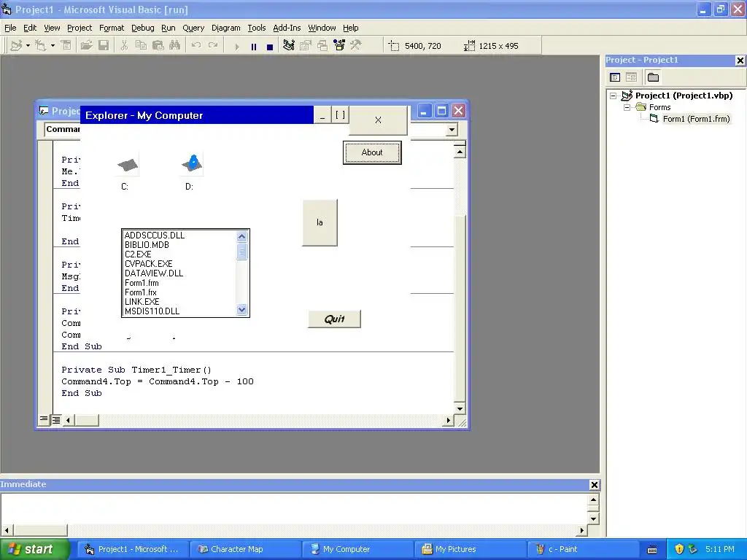Click the X button in Explorer form
This screenshot has height=560, width=747.
(379, 120)
